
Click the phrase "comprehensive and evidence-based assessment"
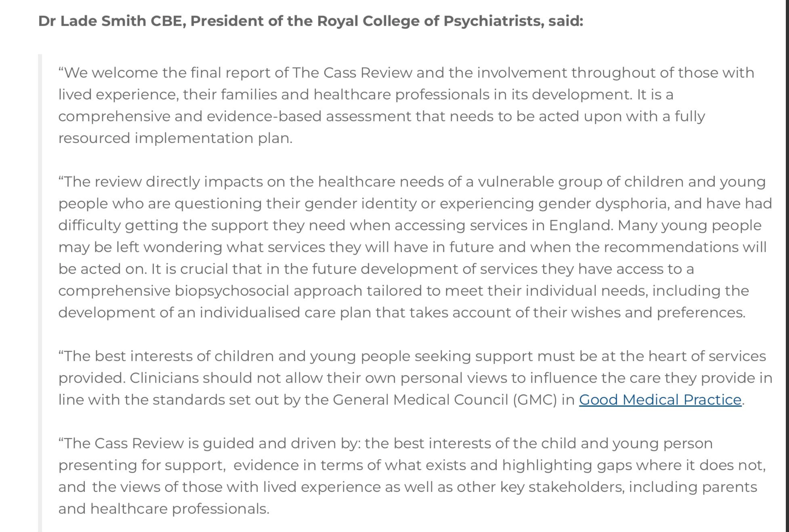(235, 116)
